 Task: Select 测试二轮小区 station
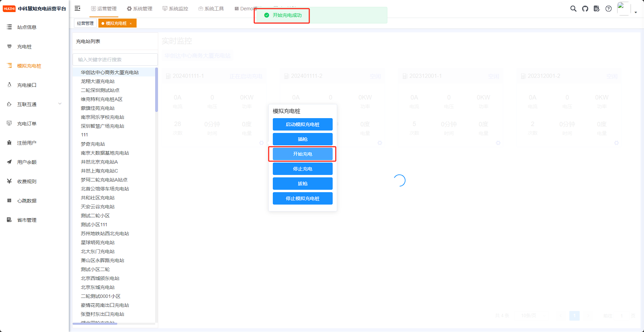click(95, 216)
